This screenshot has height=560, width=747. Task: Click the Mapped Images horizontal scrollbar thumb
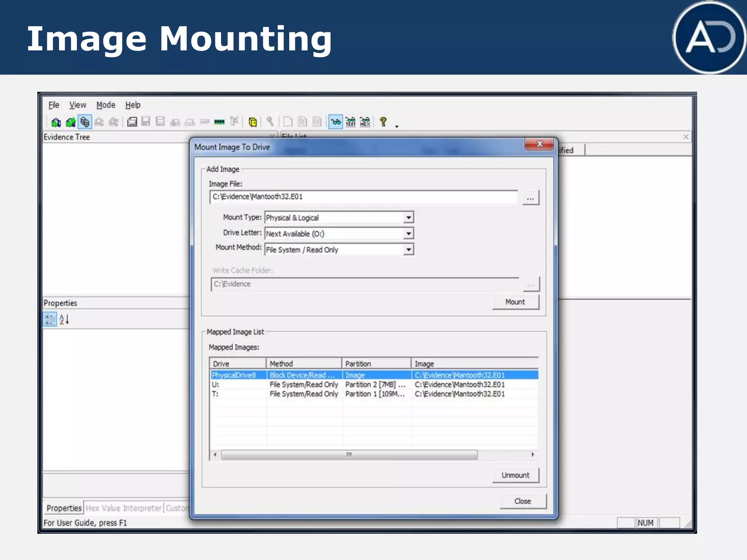[x=349, y=455]
